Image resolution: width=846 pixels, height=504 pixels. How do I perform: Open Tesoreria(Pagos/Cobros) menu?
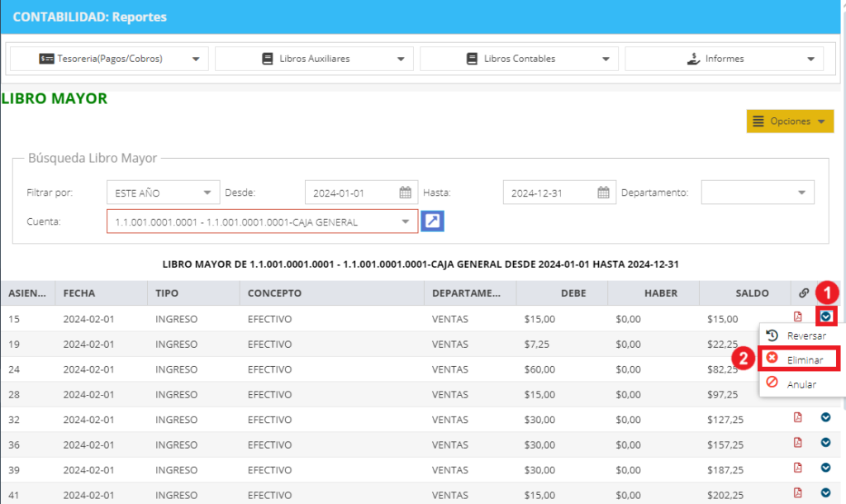tap(108, 59)
